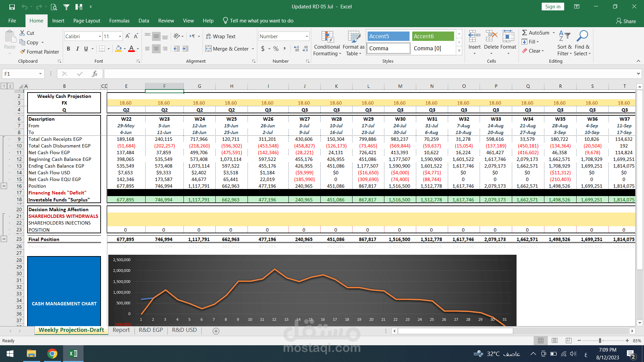Click the Increase Indent icon
Viewport: 644px width, 362px height.
coord(185,49)
